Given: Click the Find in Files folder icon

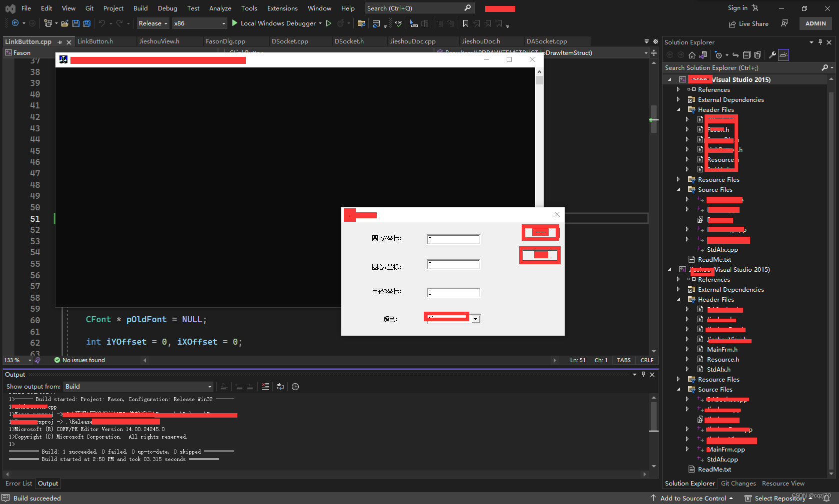Looking at the screenshot, I should 361,23.
